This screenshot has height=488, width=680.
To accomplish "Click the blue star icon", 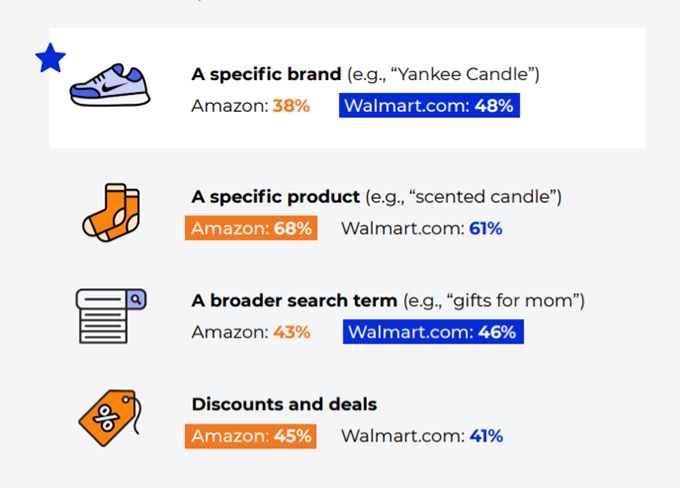I will [50, 58].
